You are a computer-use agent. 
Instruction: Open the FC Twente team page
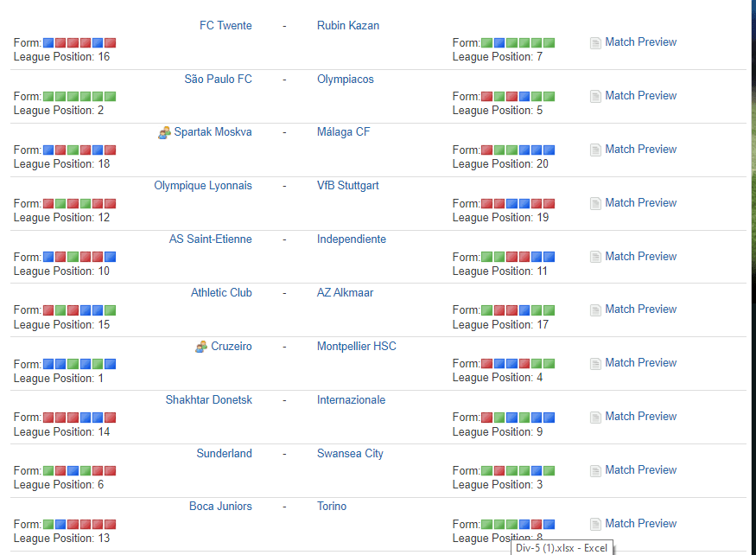[226, 26]
